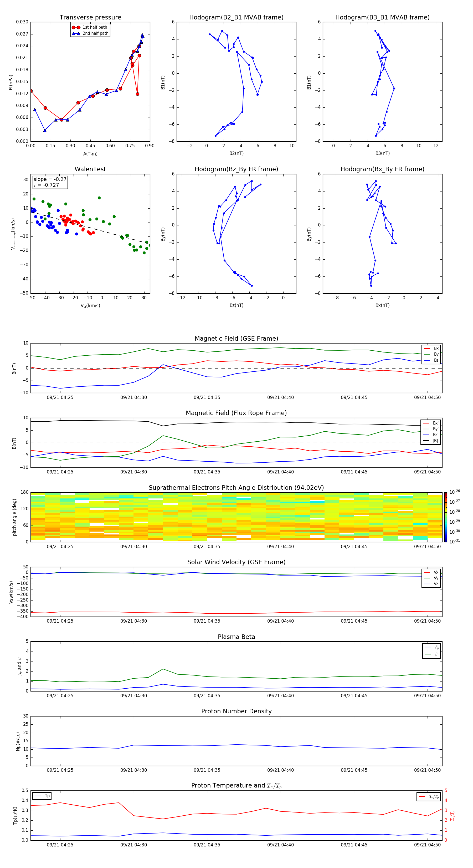Click the Bx' legend entry in Flux Rope panel
Viewport: 473px width, 868px height.
coord(431,423)
